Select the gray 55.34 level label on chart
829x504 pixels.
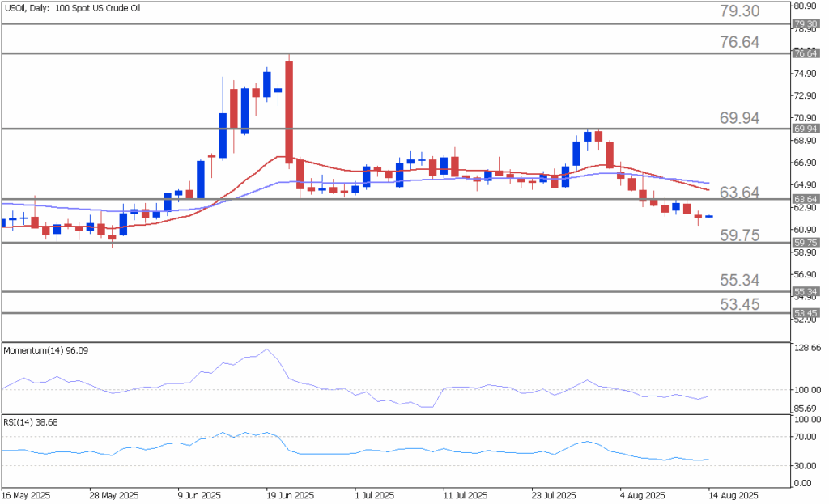[x=739, y=280]
